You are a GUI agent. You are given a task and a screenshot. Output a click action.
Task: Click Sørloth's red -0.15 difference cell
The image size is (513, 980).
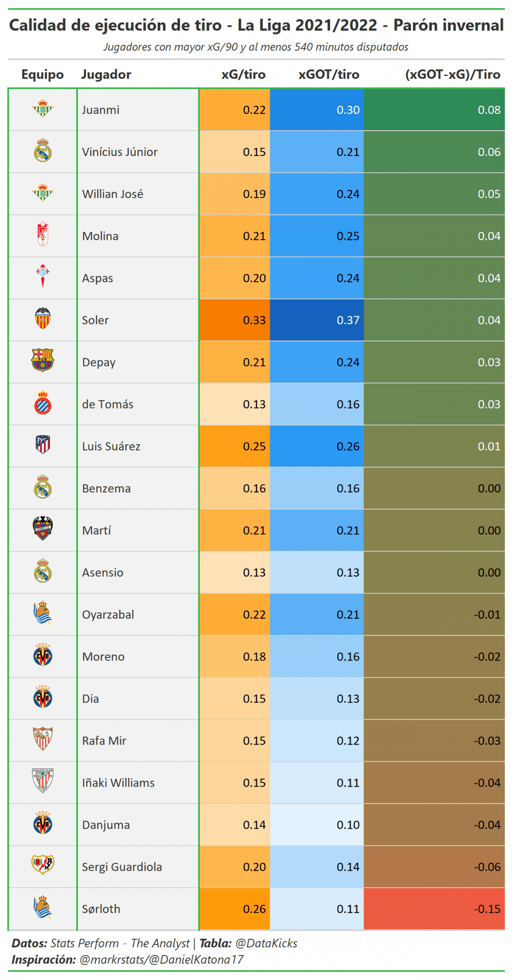(434, 909)
